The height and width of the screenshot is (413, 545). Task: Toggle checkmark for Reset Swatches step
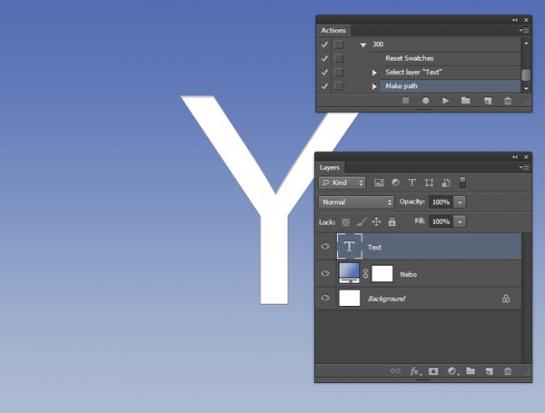tap(324, 58)
